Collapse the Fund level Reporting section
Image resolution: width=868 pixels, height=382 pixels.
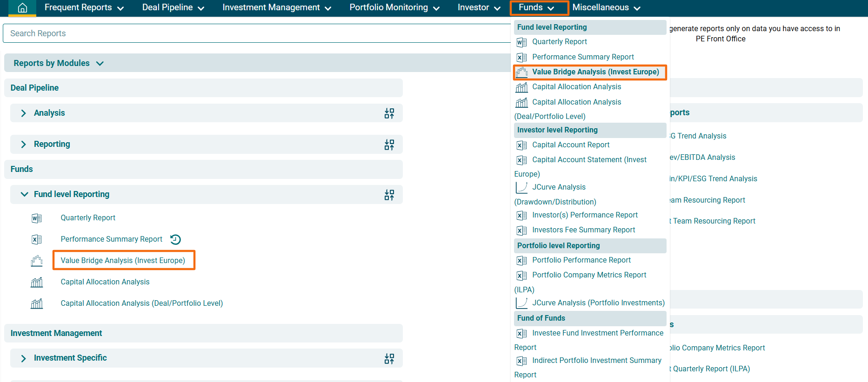(x=24, y=194)
